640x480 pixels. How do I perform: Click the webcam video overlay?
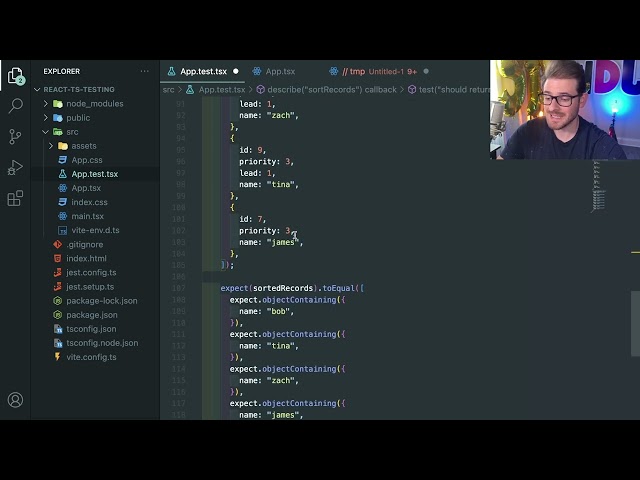pyautogui.click(x=565, y=109)
